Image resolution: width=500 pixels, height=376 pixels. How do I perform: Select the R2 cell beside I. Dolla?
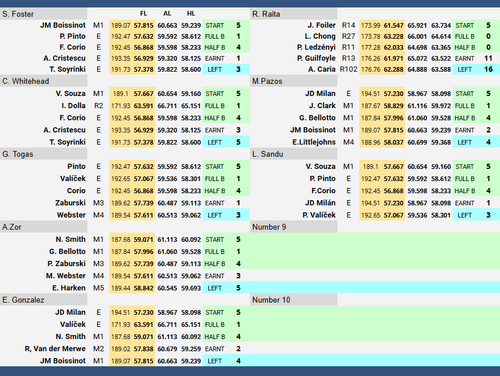(98, 105)
